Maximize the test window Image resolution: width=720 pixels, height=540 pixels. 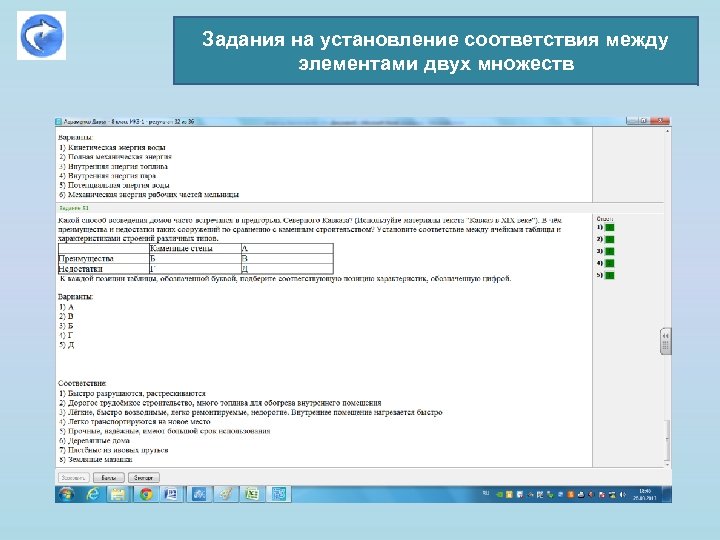pyautogui.click(x=644, y=121)
